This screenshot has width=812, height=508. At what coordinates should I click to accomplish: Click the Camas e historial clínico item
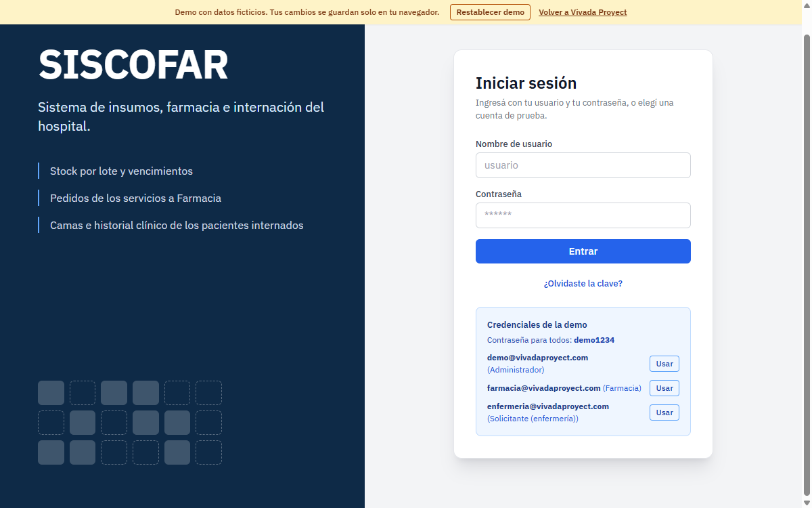[x=177, y=226]
